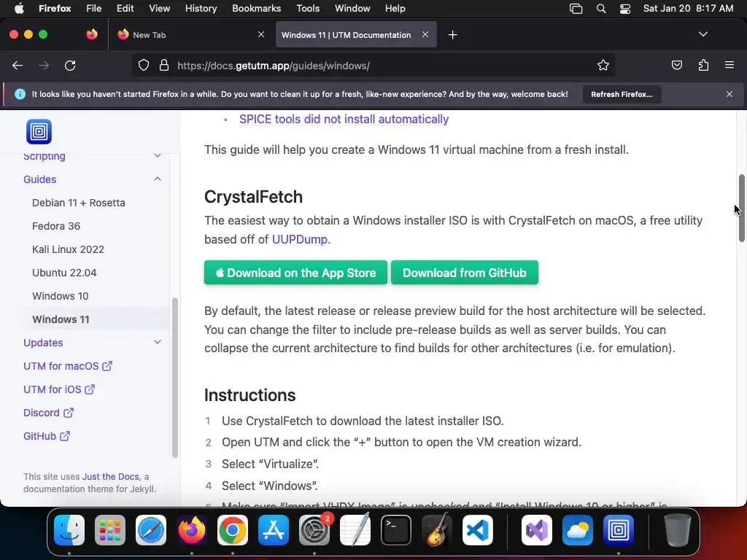Click the URL address bar field
The image size is (747, 560).
tap(373, 65)
